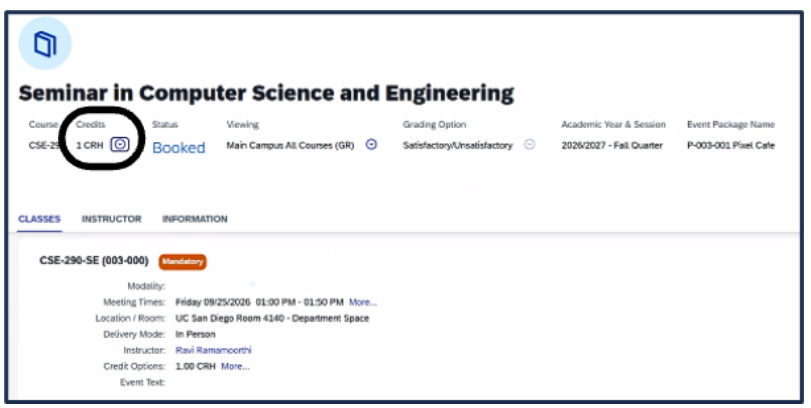Click the Booked status text

point(178,148)
